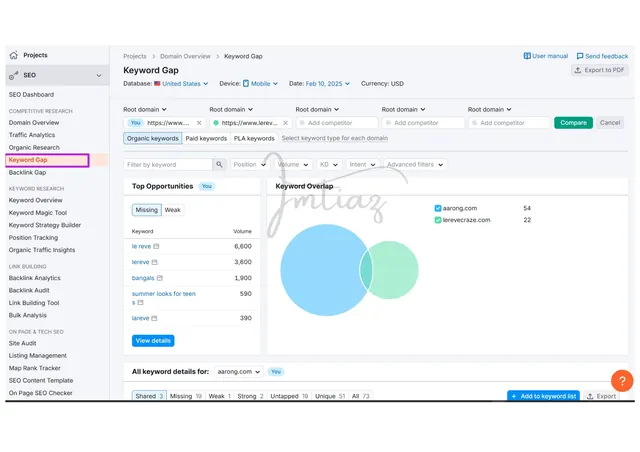
Task: Open Position Tracking in the sidebar
Action: (33, 238)
